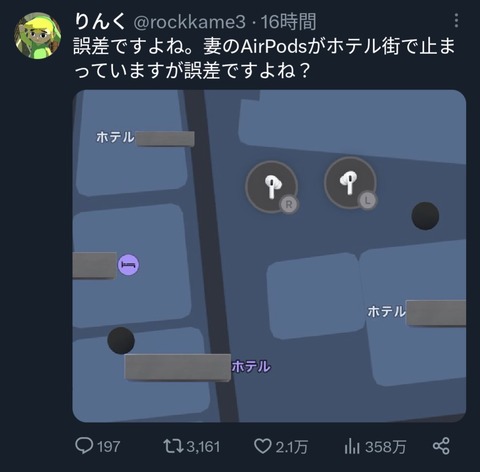The image size is (480, 472).
Task: Tap the right AirPod marker labeled R
Action: point(272,187)
